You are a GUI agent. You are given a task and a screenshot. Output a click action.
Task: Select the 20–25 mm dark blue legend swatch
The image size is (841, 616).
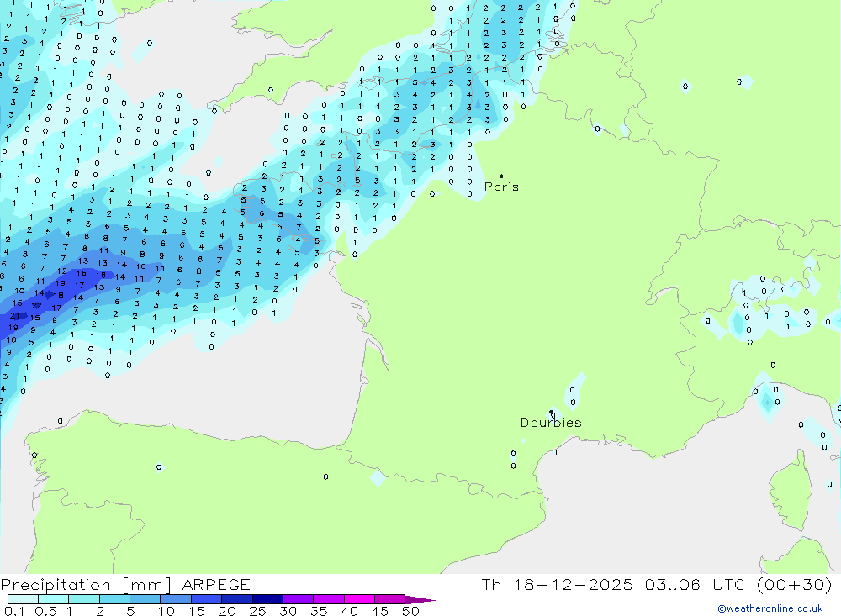pyautogui.click(x=236, y=599)
